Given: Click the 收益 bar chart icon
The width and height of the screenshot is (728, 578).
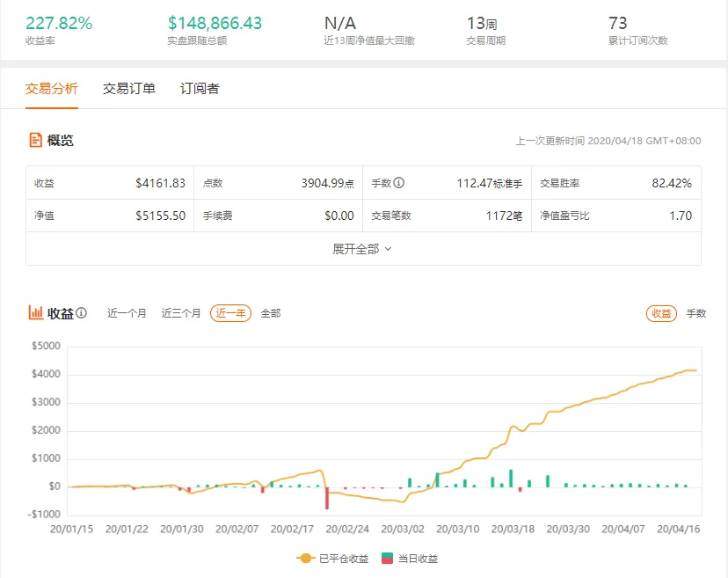Looking at the screenshot, I should (36, 312).
